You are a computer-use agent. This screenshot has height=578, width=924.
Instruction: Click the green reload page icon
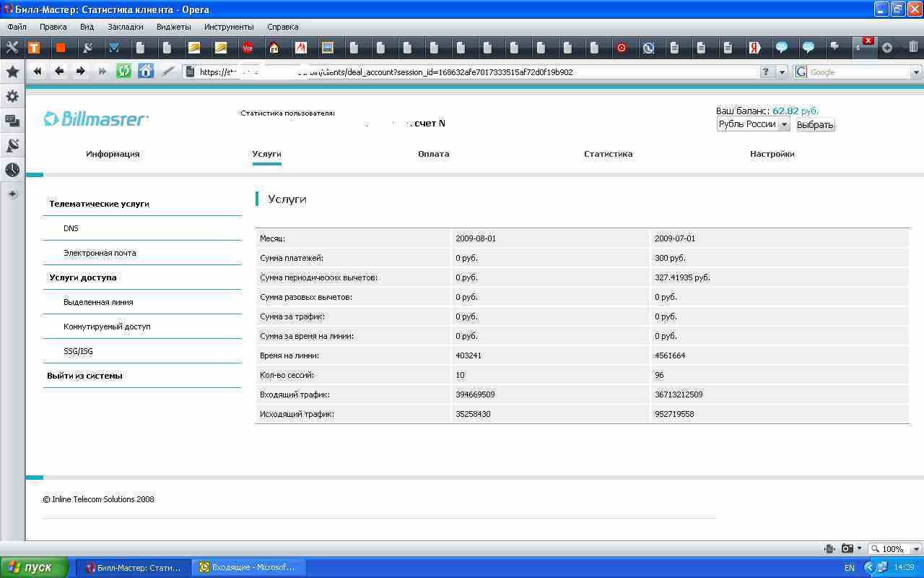click(x=123, y=71)
